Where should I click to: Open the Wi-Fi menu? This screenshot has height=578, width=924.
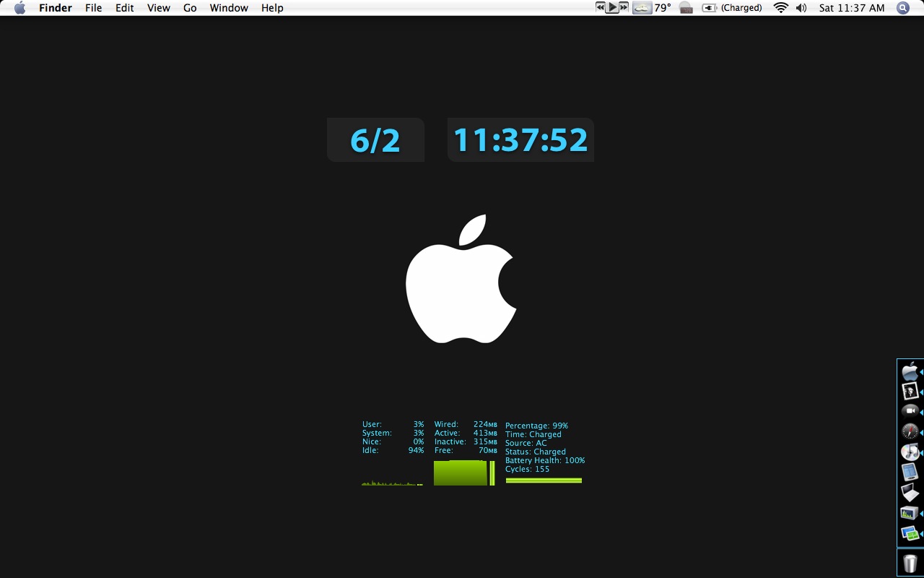click(780, 8)
